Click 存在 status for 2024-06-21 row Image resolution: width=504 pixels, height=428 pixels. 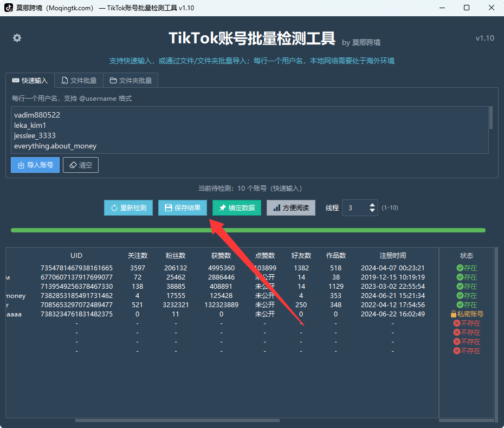tap(467, 296)
